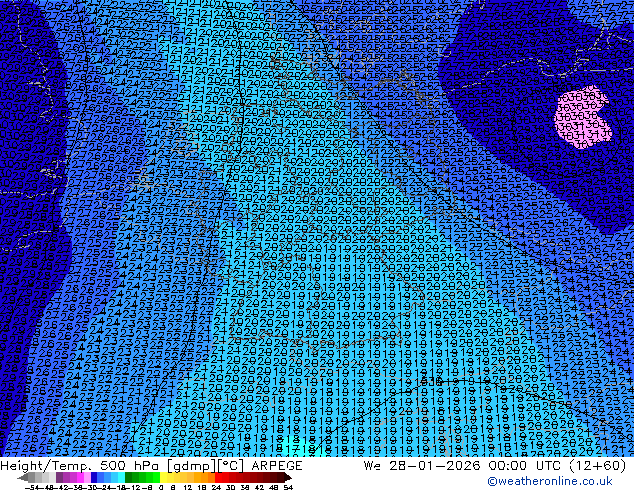
Task: Pick the yellow legend swatch above 0
Action: click(163, 477)
